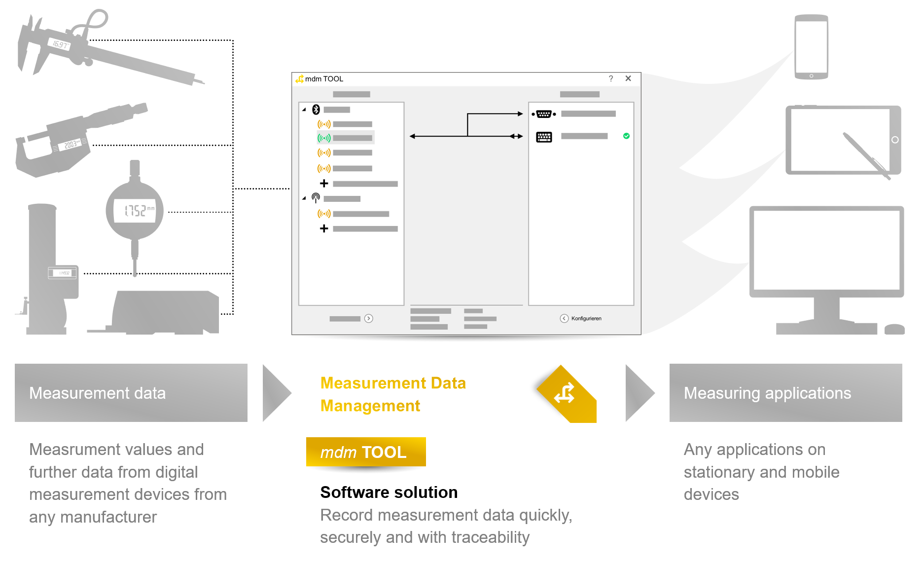Viewport: 924px width, 568px height.
Task: Add a device under the antenna group
Action: coord(324,228)
